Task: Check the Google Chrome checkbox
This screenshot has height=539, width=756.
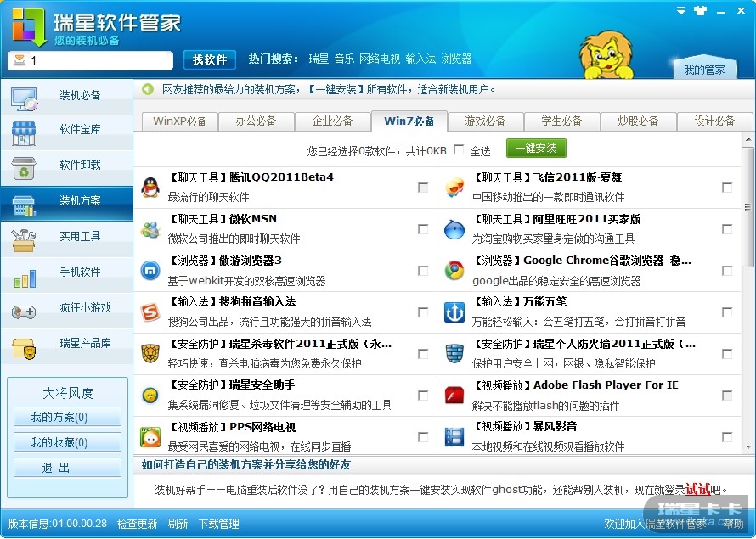Action: tap(727, 271)
